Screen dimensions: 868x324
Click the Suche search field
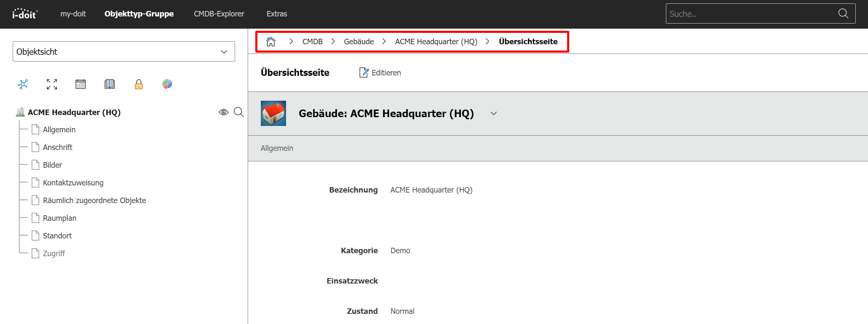point(751,14)
